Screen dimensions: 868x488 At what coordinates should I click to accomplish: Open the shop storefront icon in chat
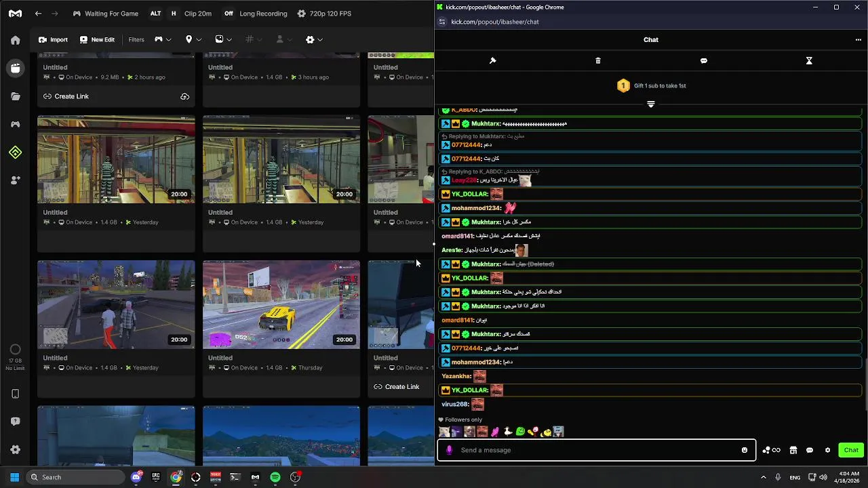(x=793, y=450)
